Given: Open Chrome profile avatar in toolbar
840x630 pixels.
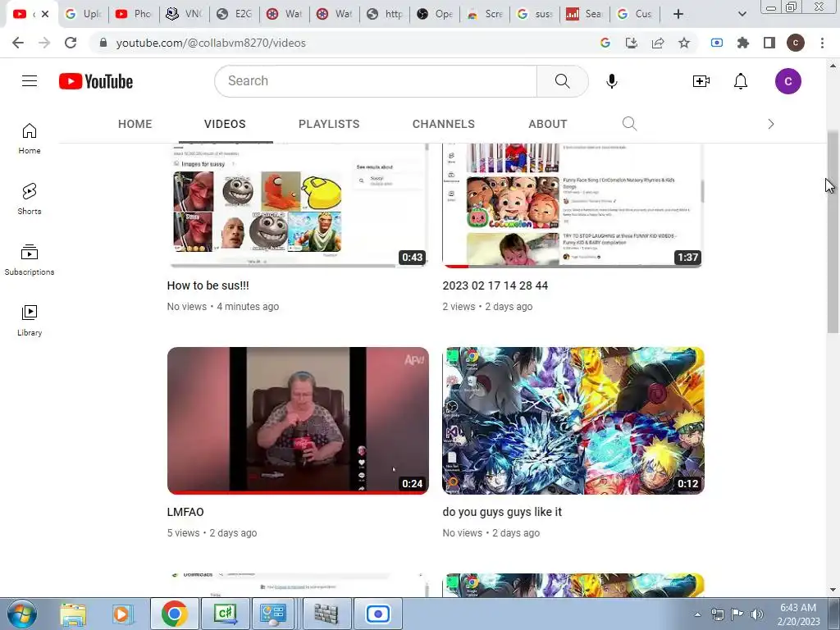Looking at the screenshot, I should pyautogui.click(x=796, y=43).
